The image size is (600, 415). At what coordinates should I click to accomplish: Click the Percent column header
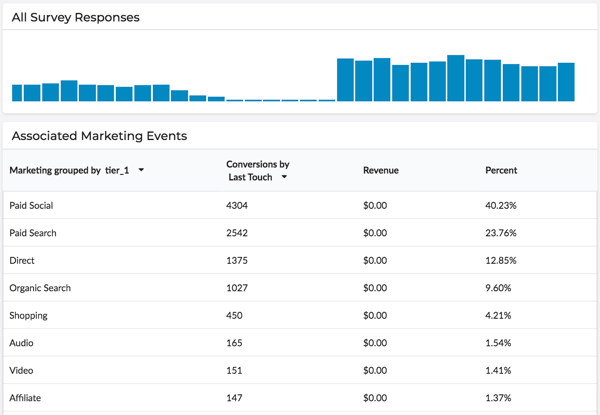tap(501, 170)
